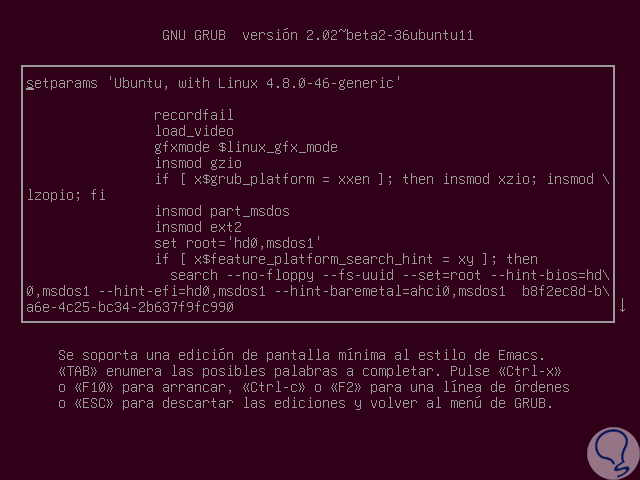640x480 pixels.
Task: Click the feature_platform_search_hint condition line
Action: coord(346,259)
